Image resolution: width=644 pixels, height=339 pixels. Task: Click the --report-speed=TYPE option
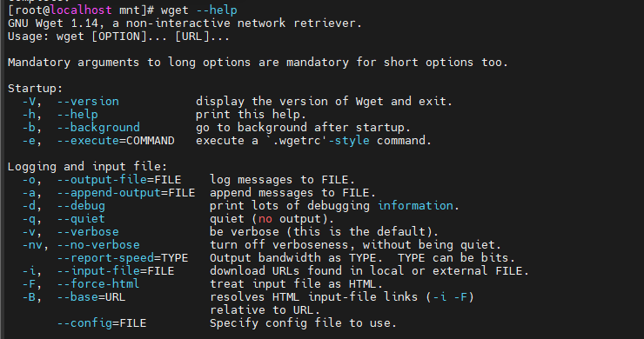pos(123,258)
